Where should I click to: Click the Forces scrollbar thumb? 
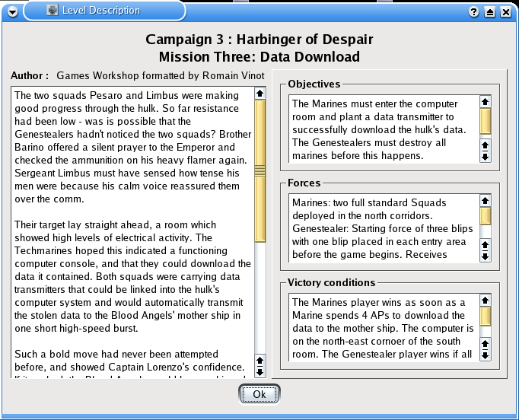pos(486,216)
